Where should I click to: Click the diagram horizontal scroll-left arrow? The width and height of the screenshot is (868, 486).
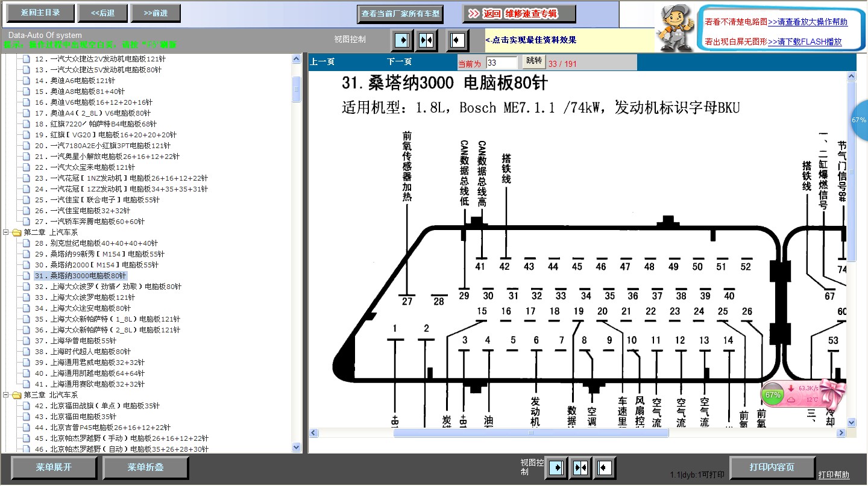click(x=313, y=433)
